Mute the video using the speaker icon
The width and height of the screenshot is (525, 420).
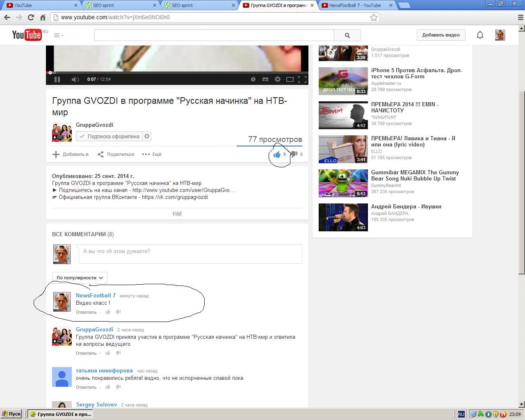pos(75,79)
